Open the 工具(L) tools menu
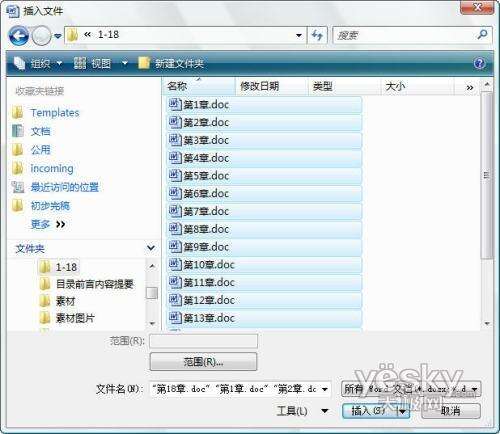 302,411
